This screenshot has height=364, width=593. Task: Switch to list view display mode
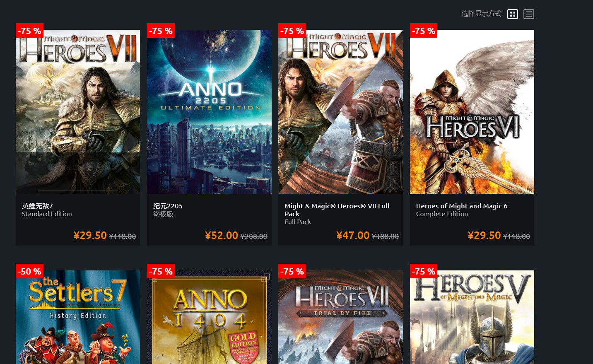pyautogui.click(x=529, y=14)
